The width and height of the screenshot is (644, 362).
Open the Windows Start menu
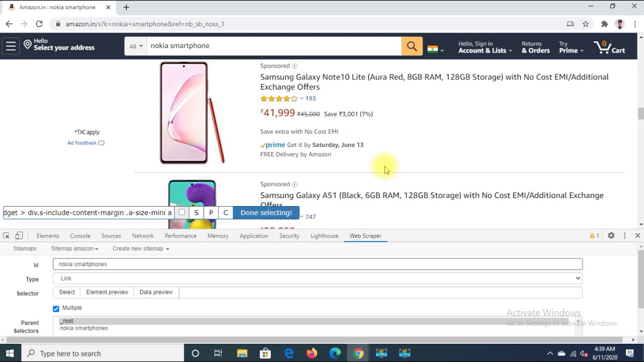click(x=10, y=353)
